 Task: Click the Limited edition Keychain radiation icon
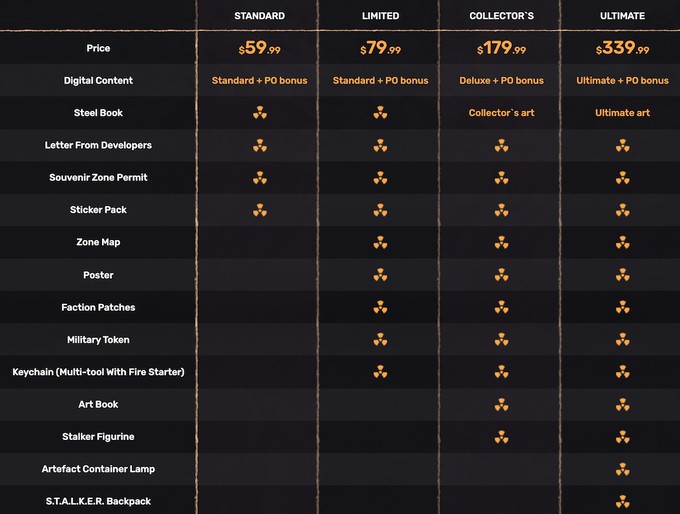pos(380,372)
